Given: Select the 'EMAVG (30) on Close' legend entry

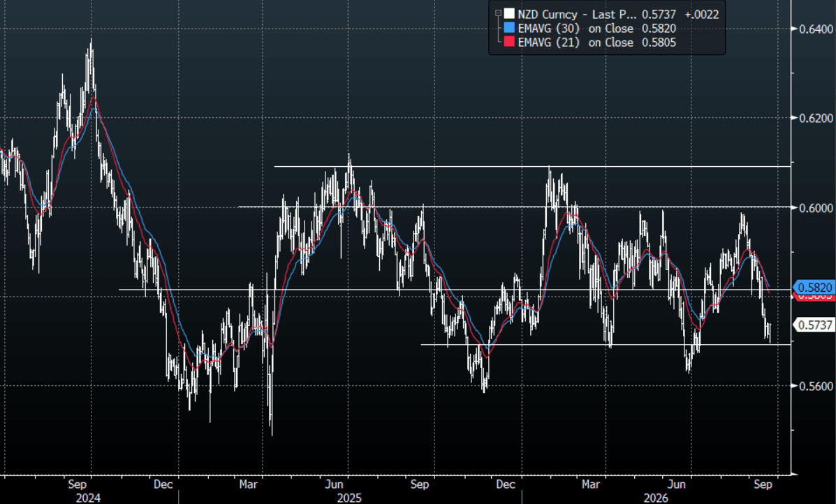Looking at the screenshot, I should (575, 28).
